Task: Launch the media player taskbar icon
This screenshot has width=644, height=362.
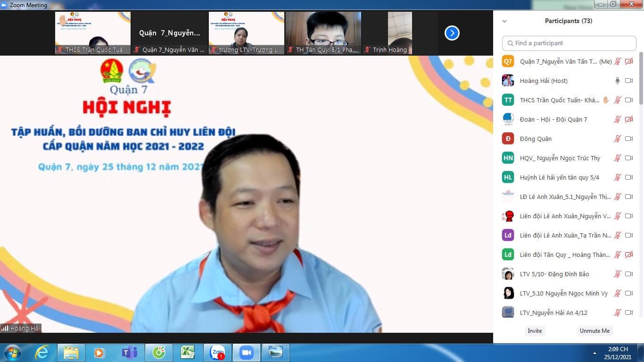Action: [x=99, y=353]
